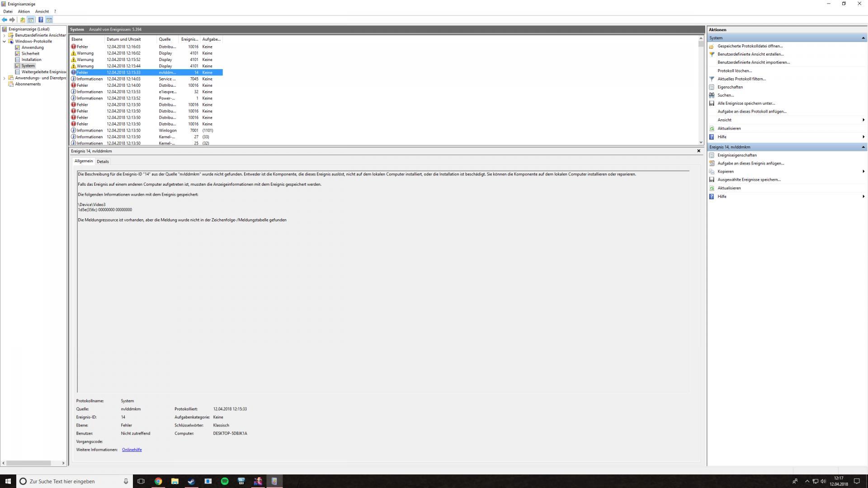Viewport: 868px width, 488px height.
Task: Click the Steam icon in taskbar
Action: [x=191, y=481]
